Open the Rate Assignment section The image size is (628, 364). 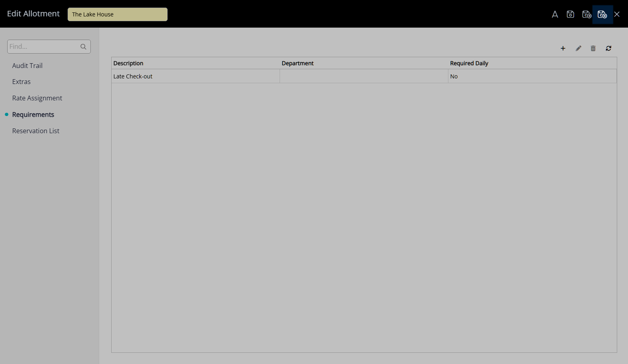pyautogui.click(x=37, y=98)
